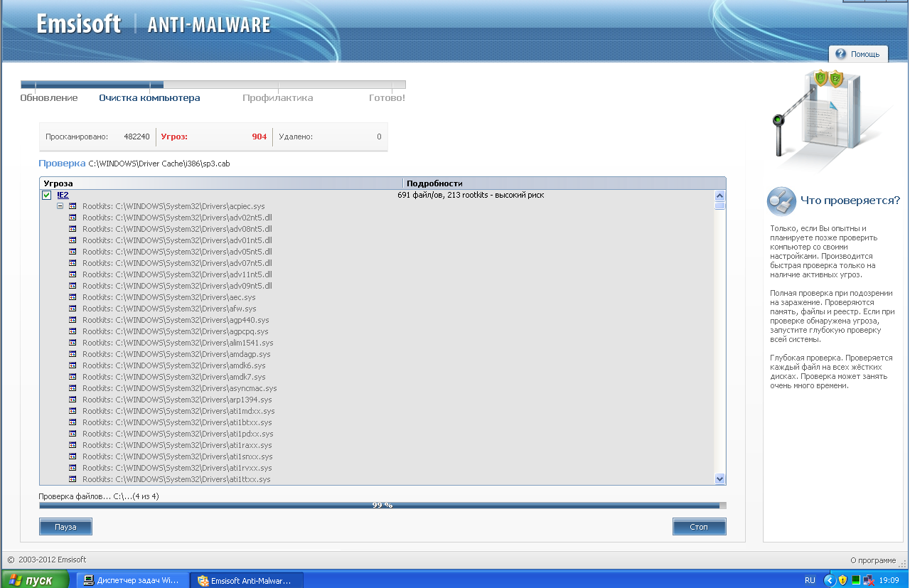Click the 'Удалено:' label
This screenshot has height=588, width=910.
[x=296, y=137]
